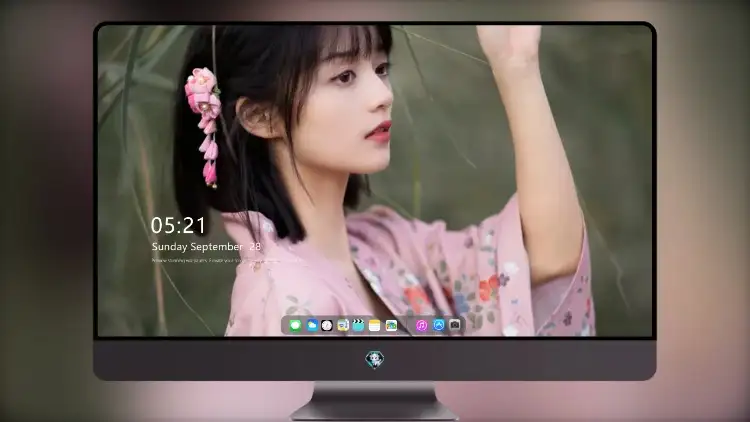This screenshot has height=422, width=750.
Task: Open the blue App Store icon
Action: click(x=439, y=325)
